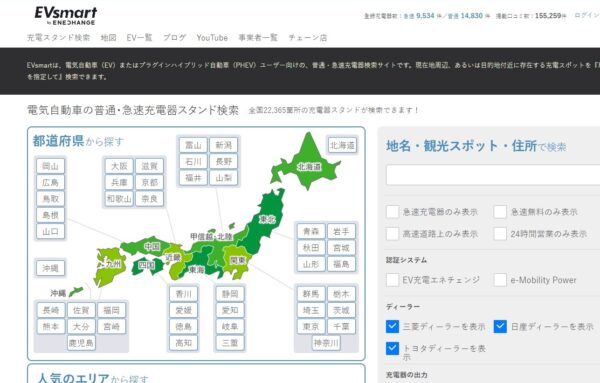The height and width of the screenshot is (383, 600).
Task: Uncheck 三菱ディーラーを表示
Action: (x=393, y=326)
